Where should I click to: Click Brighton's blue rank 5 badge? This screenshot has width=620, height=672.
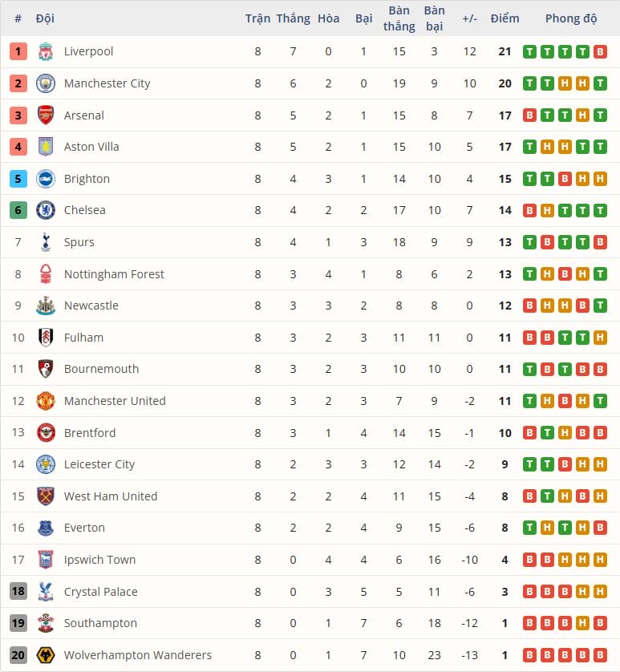(18, 179)
